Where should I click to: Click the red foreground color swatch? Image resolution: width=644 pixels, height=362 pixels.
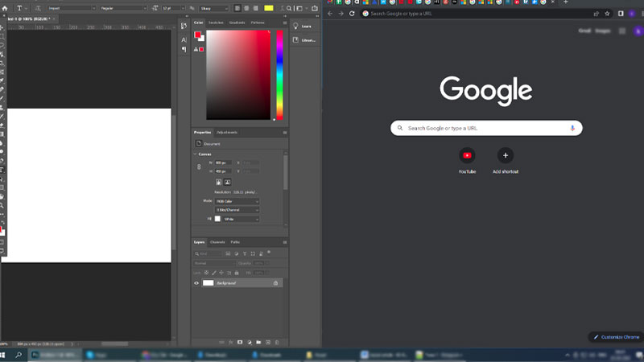pos(197,35)
